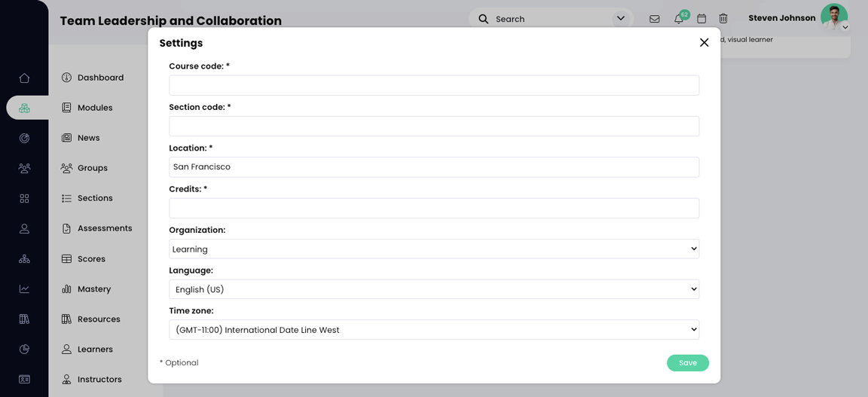
Task: Open the mail envelope icon
Action: coord(654,19)
